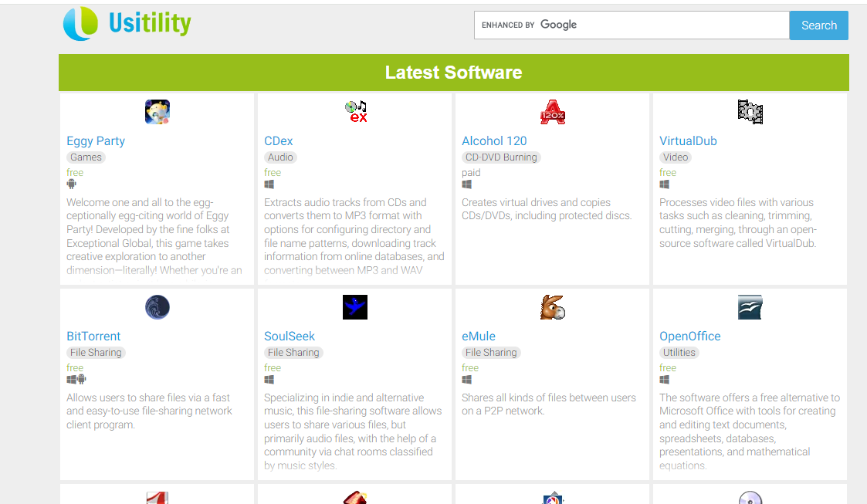Filter by the Audio category tag
Image resolution: width=867 pixels, height=504 pixels.
coord(280,157)
